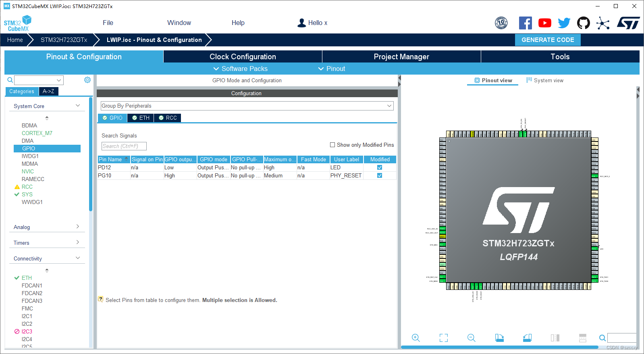This screenshot has width=644, height=354.
Task: Click the category list vertical scrollbar
Action: click(91, 154)
